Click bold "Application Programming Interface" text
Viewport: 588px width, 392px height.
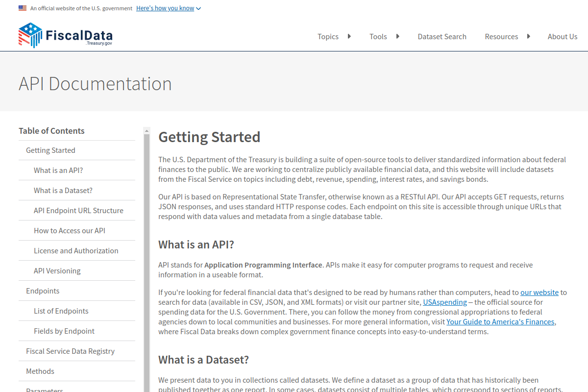[x=264, y=265]
